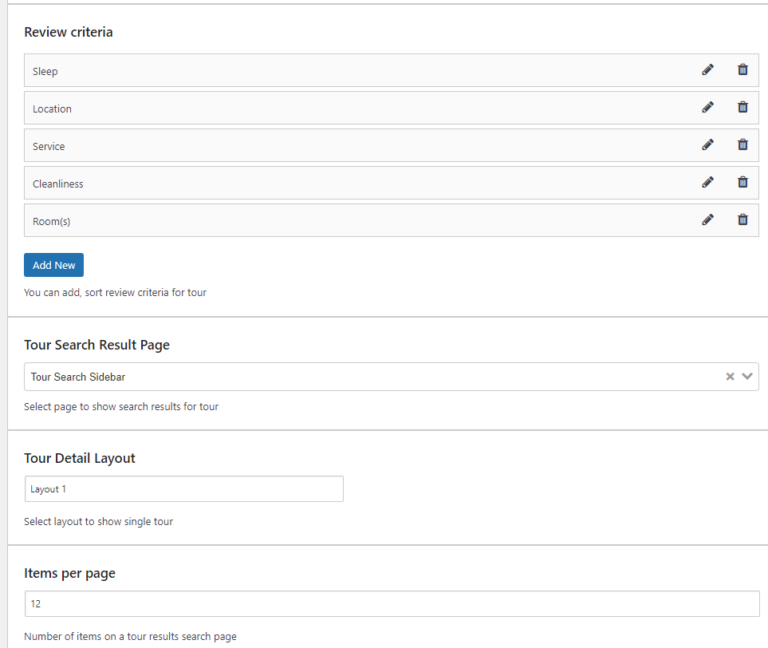Expand the Tour Search Result Page dropdown arrow
The height and width of the screenshot is (648, 768).
click(747, 376)
